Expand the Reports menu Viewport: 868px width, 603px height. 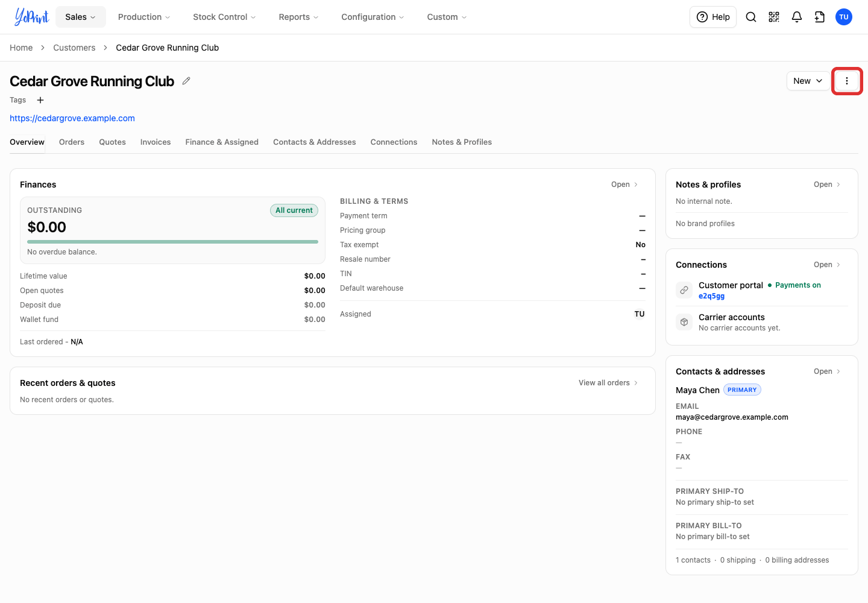(298, 17)
